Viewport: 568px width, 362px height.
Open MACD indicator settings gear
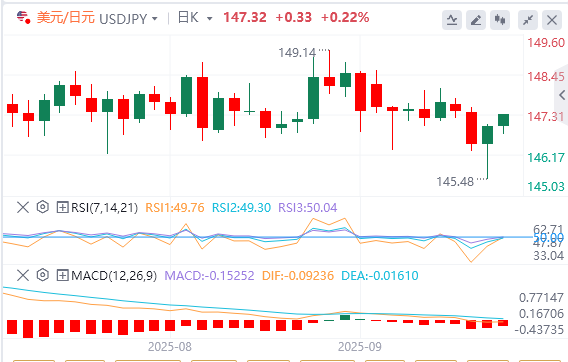[x=43, y=275]
